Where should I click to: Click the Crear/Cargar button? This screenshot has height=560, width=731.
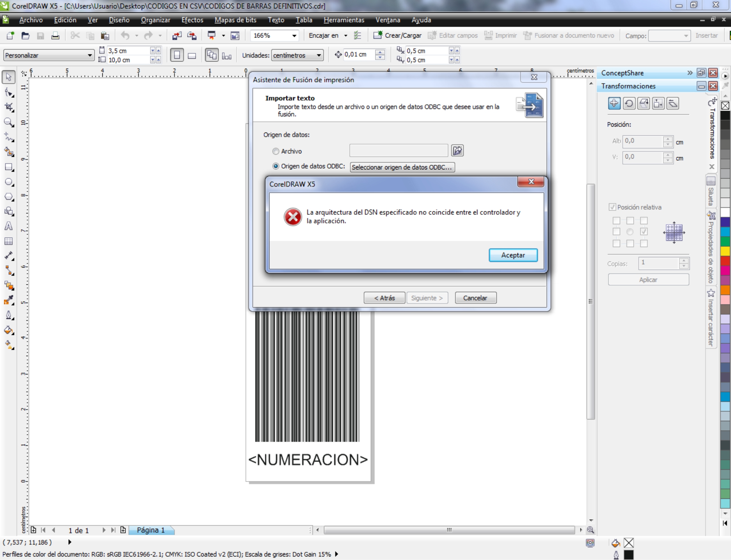click(398, 35)
